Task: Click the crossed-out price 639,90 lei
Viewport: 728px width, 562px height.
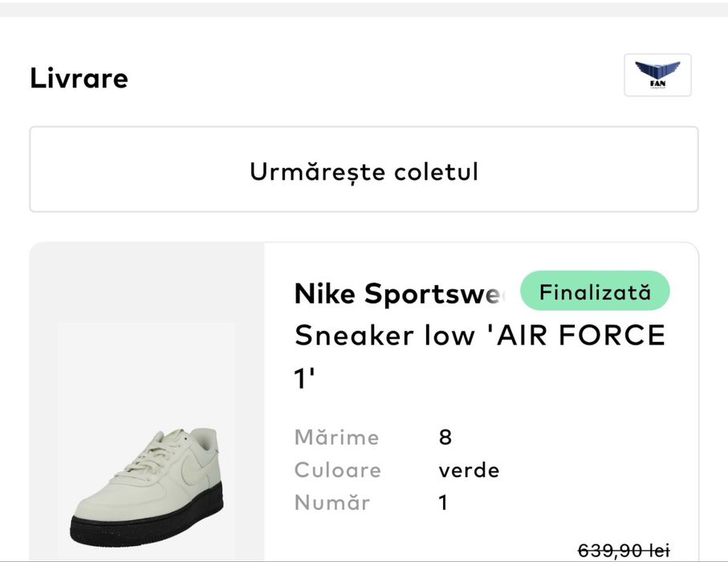Action: pyautogui.click(x=624, y=551)
